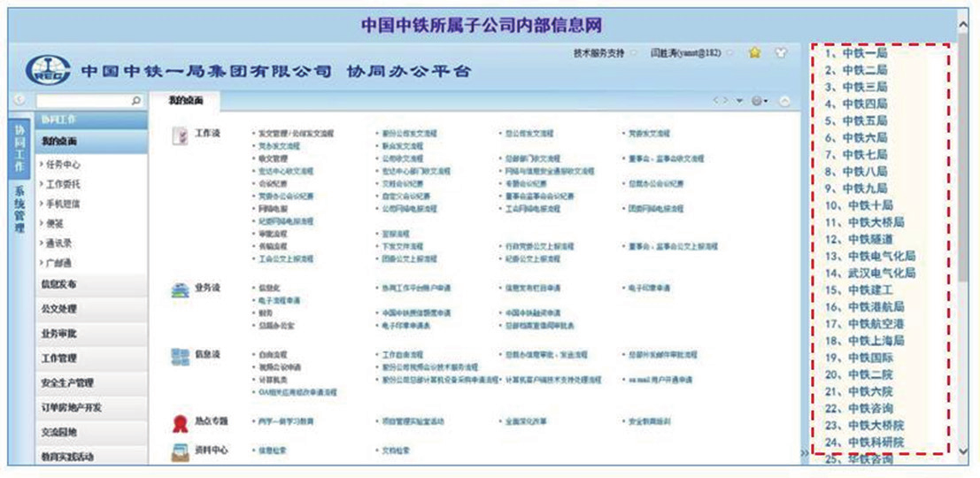Click the round back arrow icon
980x478 pixels.
(x=20, y=99)
